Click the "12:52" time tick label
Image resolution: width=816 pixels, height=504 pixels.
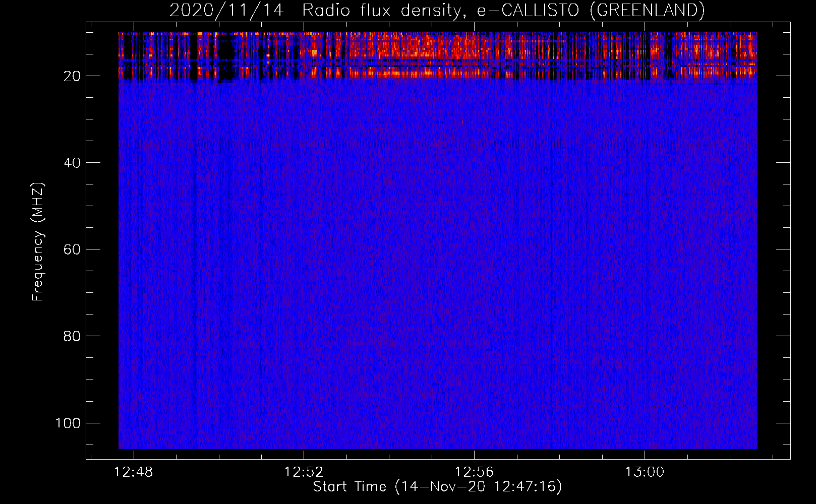pos(304,472)
